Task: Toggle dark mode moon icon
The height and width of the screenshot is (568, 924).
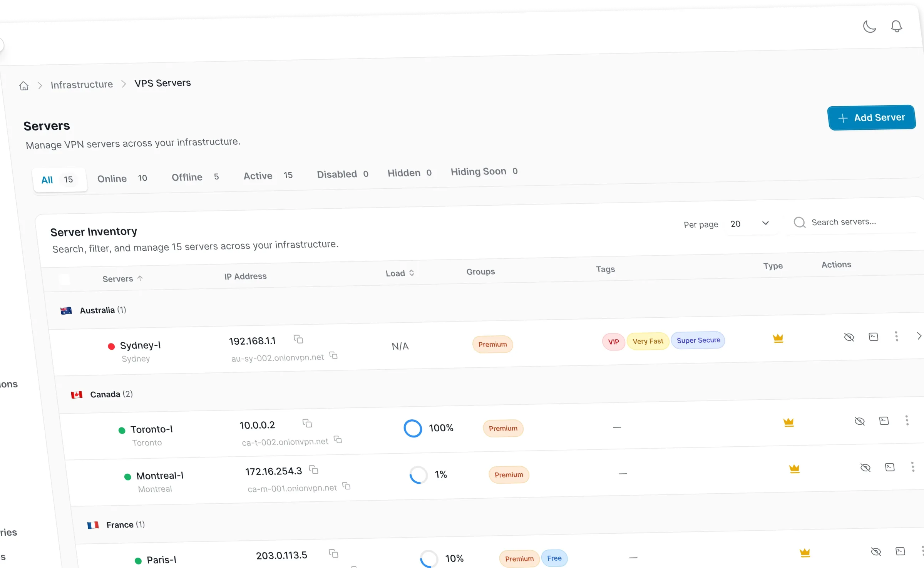Action: (869, 27)
